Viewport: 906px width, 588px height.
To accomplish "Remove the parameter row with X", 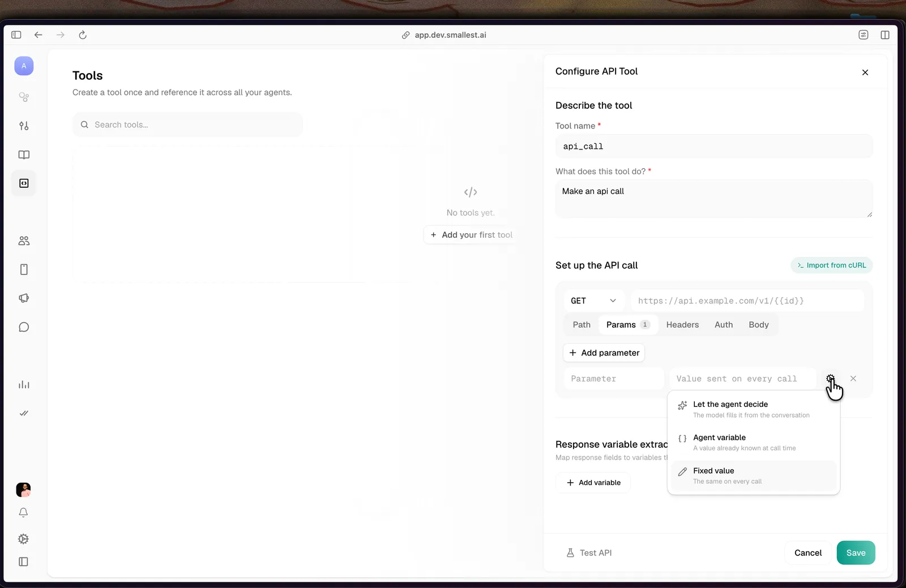I will tap(853, 379).
